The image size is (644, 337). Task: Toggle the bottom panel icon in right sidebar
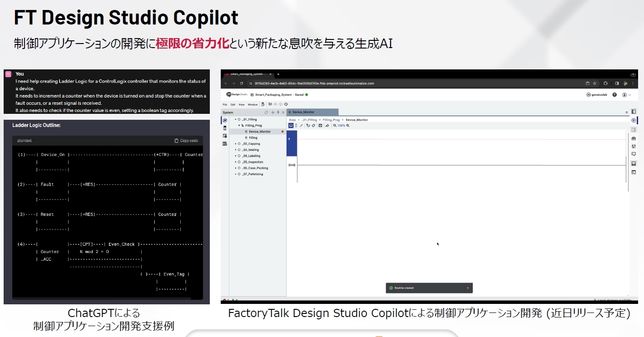pyautogui.click(x=634, y=163)
